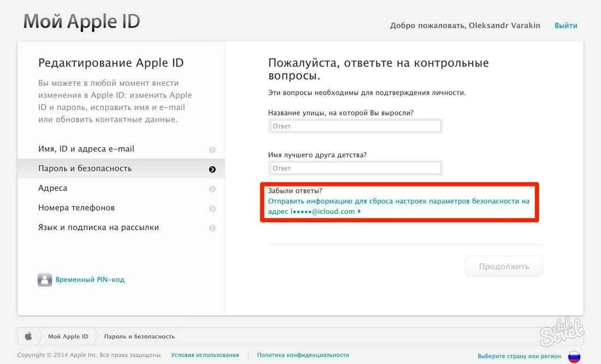601x364 pixels.
Task: Click the Apple logo in the breadcrumb bar
Action: tap(29, 336)
